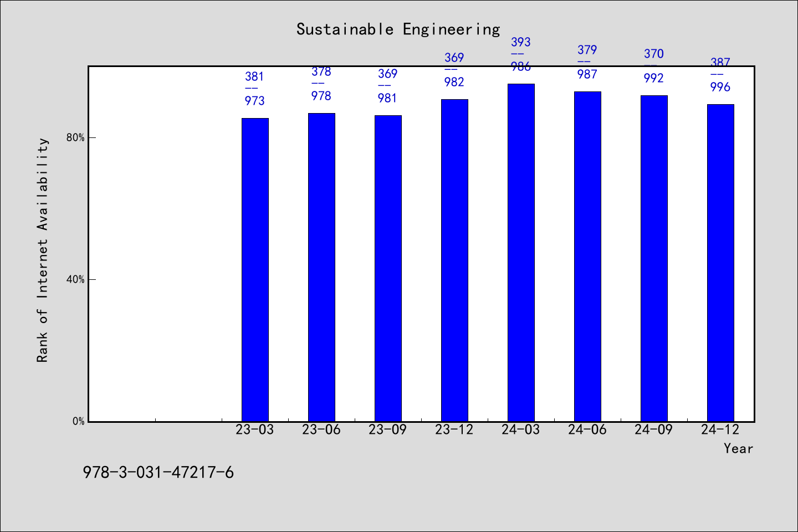Screen dimensions: 798x532
Task: Click the value 986 above 24-03 bar
Action: click(521, 66)
